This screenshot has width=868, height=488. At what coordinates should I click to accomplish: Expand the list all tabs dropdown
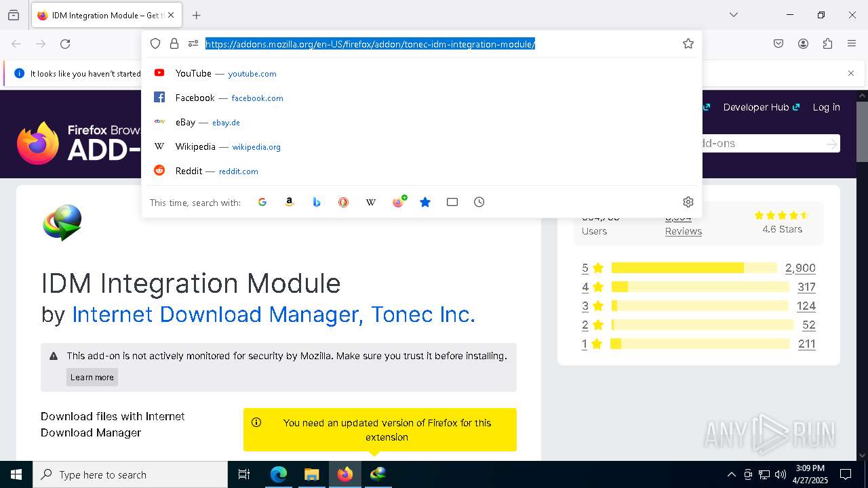click(734, 15)
